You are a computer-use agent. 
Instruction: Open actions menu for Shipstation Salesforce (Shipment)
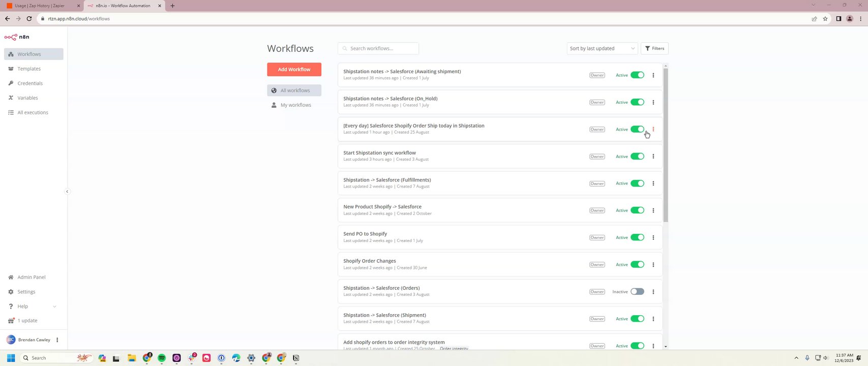[653, 319]
